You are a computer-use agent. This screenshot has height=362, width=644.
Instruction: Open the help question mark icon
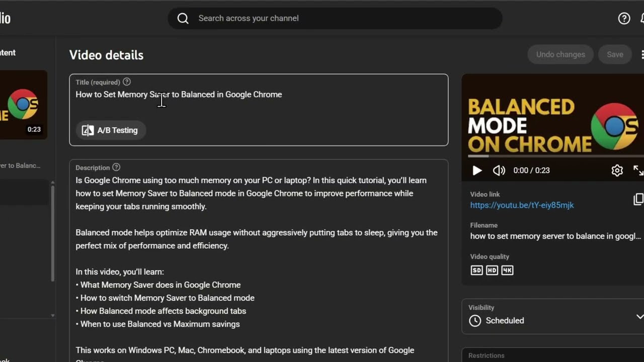coord(624,19)
